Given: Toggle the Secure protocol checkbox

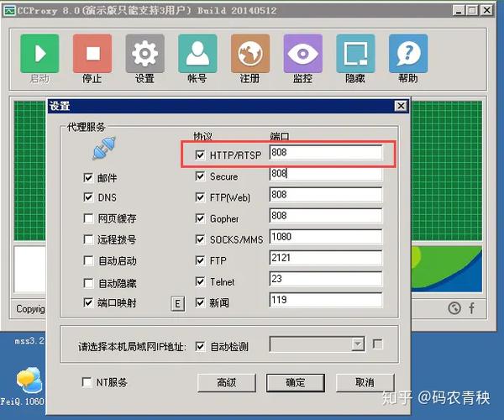Looking at the screenshot, I should 200,176.
